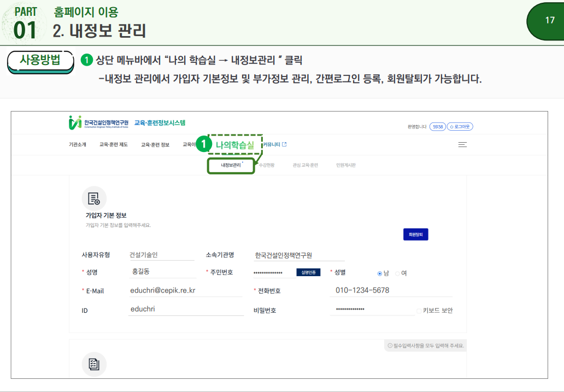This screenshot has width=564, height=392.
Task: Select the 관심 교육·훈련 submenu tab
Action: (305, 165)
